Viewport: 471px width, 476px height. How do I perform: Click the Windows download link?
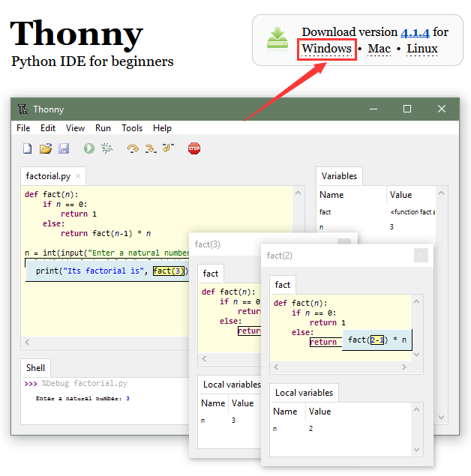[x=326, y=49]
